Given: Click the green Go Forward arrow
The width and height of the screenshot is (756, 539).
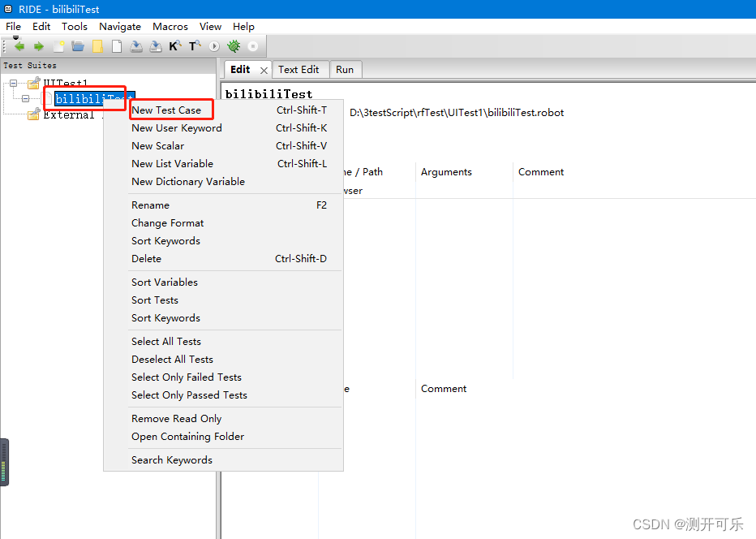Looking at the screenshot, I should click(x=39, y=46).
